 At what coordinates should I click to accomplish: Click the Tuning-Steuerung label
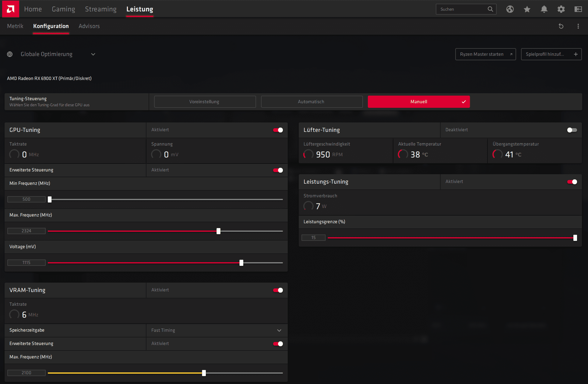point(28,99)
